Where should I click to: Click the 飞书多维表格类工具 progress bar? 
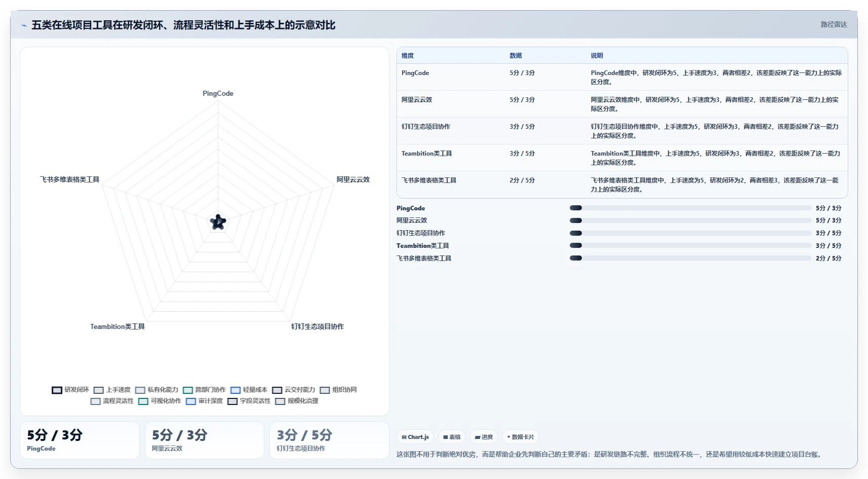690,258
